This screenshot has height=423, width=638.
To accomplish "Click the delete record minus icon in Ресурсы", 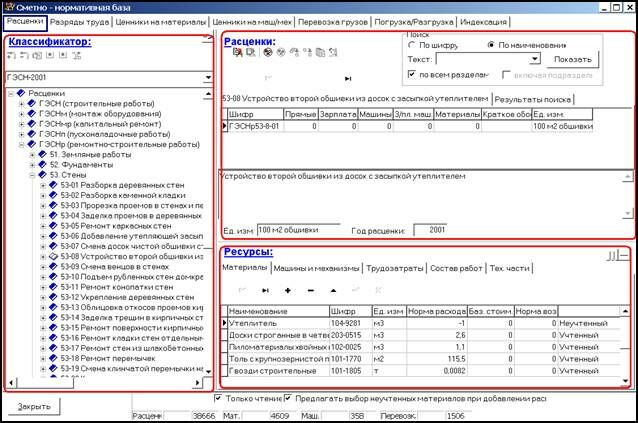I will [x=309, y=290].
